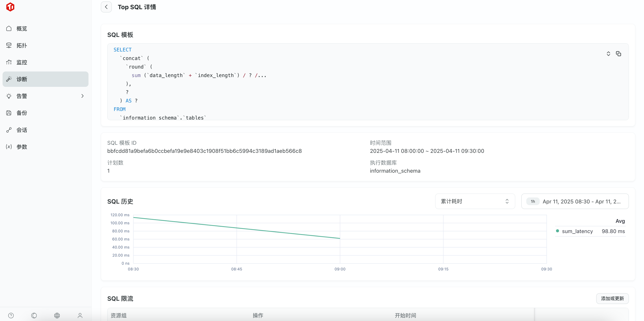Viewport: 644px width, 321px height.
Task: Click the SQL 历史 section heading
Action: pos(120,201)
